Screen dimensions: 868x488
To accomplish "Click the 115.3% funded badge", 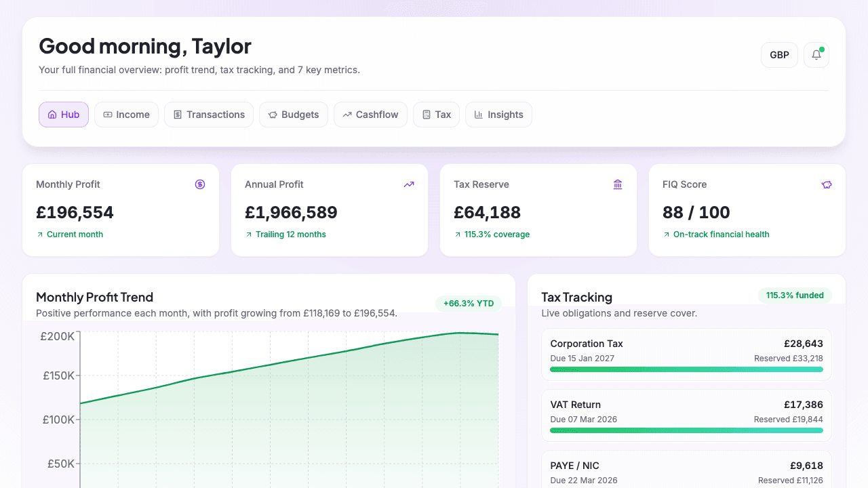I will [795, 296].
